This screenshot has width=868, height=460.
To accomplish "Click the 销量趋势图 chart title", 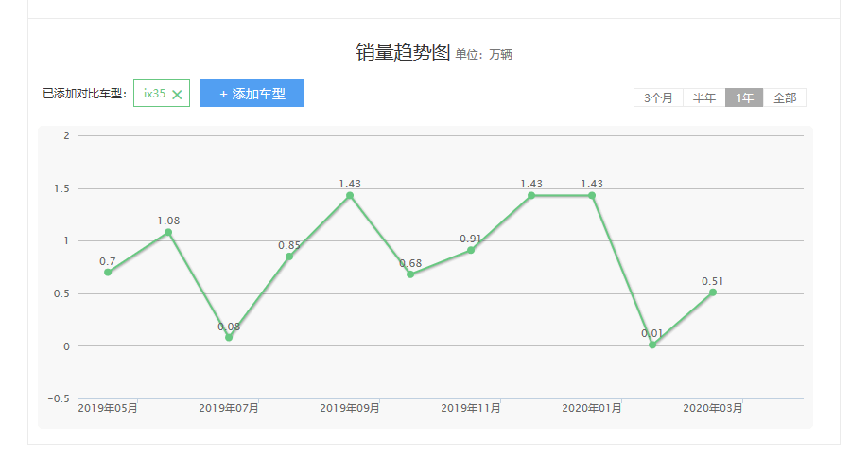I will coord(403,53).
